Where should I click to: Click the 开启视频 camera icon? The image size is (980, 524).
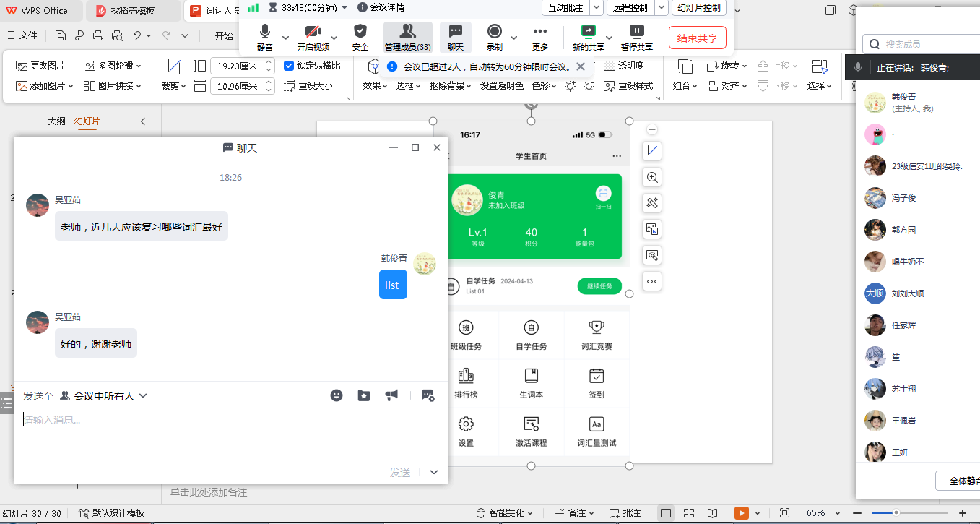coord(313,32)
